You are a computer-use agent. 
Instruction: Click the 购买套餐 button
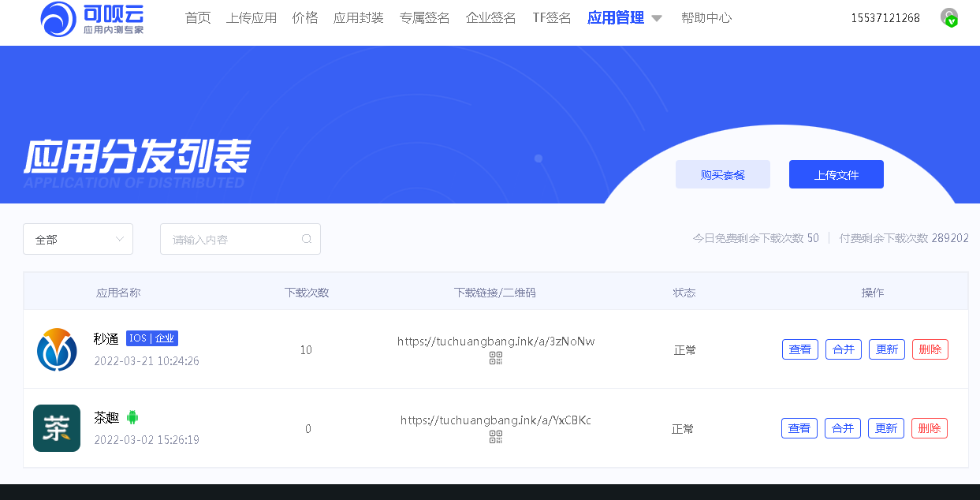click(722, 174)
